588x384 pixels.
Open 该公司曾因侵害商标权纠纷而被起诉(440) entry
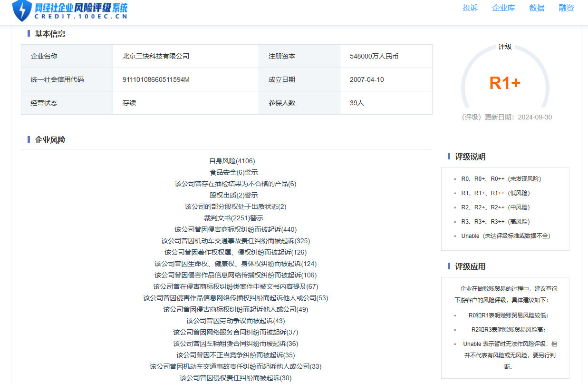pyautogui.click(x=235, y=229)
